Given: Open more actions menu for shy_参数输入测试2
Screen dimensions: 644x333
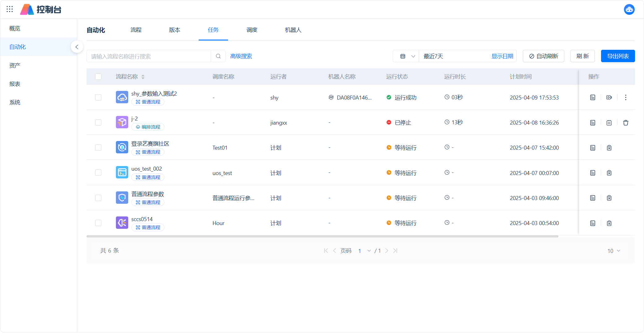Looking at the screenshot, I should [625, 98].
